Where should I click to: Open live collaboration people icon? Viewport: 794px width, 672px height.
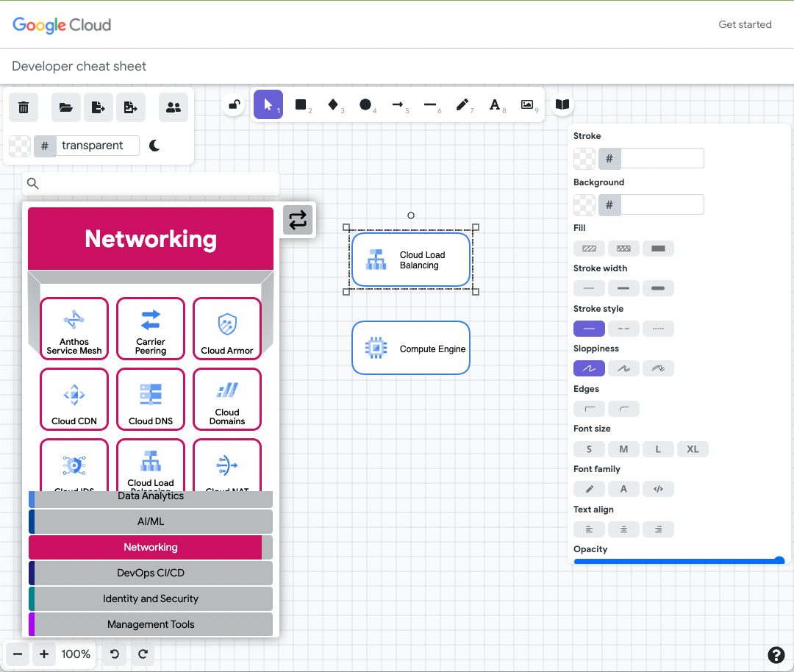[174, 107]
